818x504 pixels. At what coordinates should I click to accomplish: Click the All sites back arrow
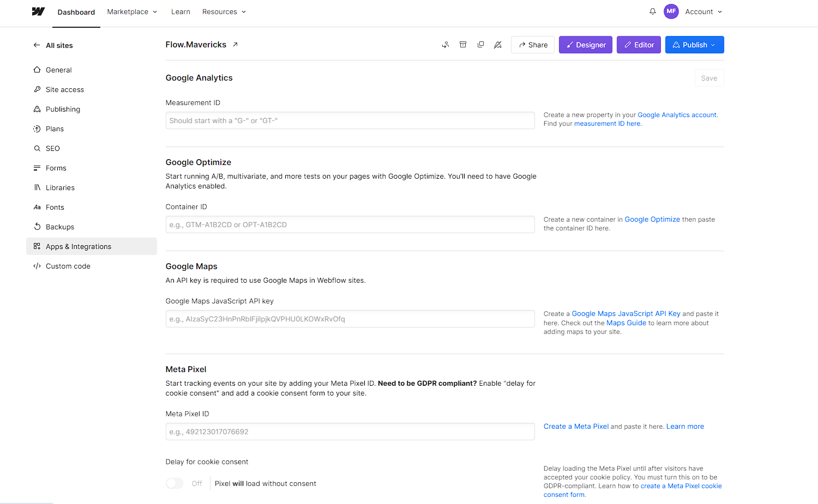[x=37, y=45]
